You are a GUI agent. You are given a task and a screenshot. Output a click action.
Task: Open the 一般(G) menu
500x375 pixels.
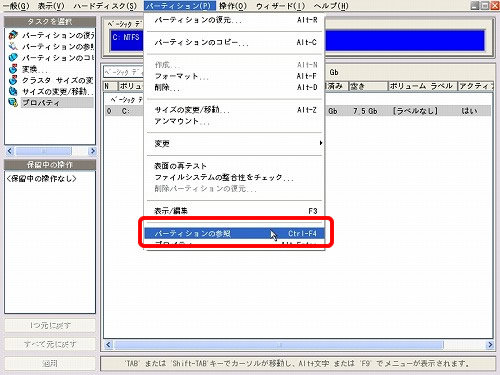tap(16, 6)
